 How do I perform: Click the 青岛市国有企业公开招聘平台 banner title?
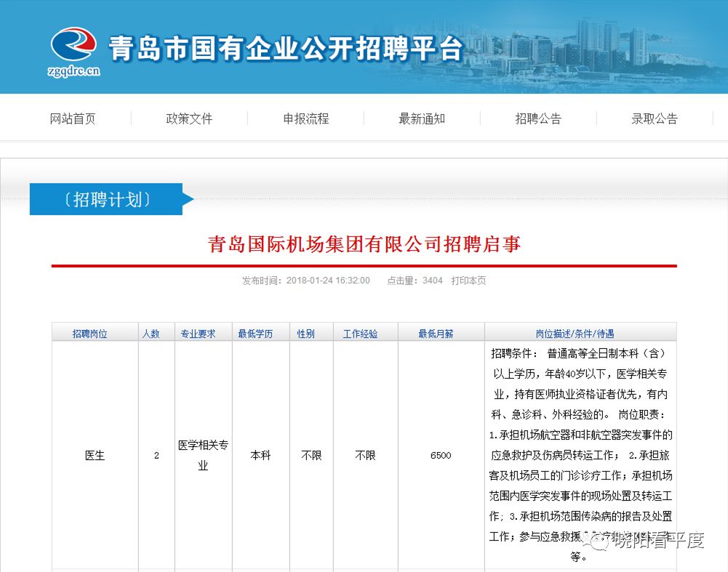coord(286,48)
